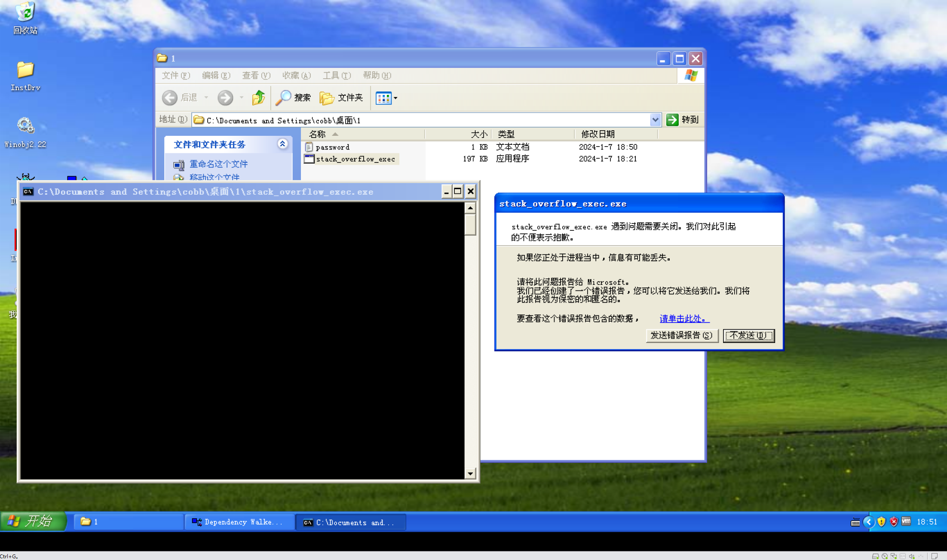Screen dimensions: 947x560
Task: Open the InstDrv folder on the desktop
Action: pyautogui.click(x=25, y=71)
